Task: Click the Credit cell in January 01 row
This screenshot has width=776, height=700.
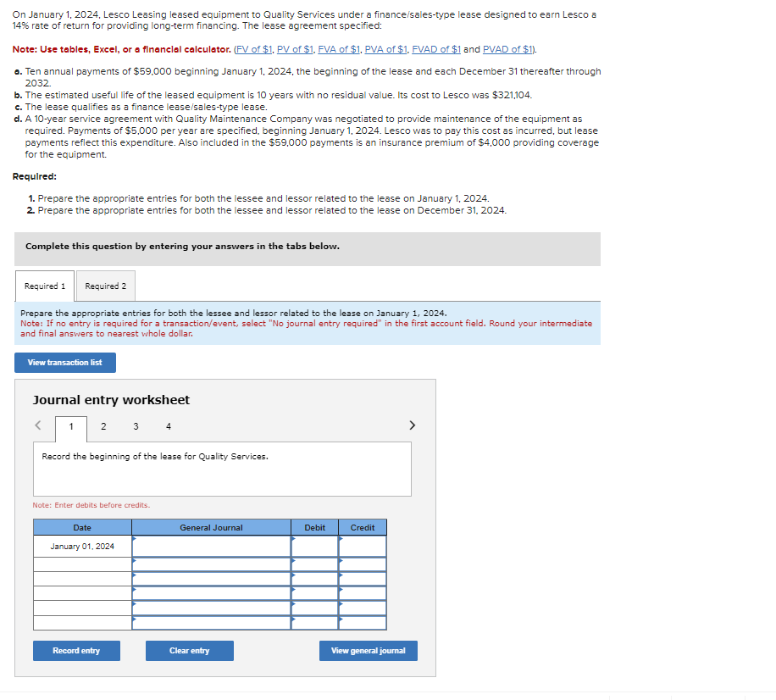Action: click(x=363, y=546)
